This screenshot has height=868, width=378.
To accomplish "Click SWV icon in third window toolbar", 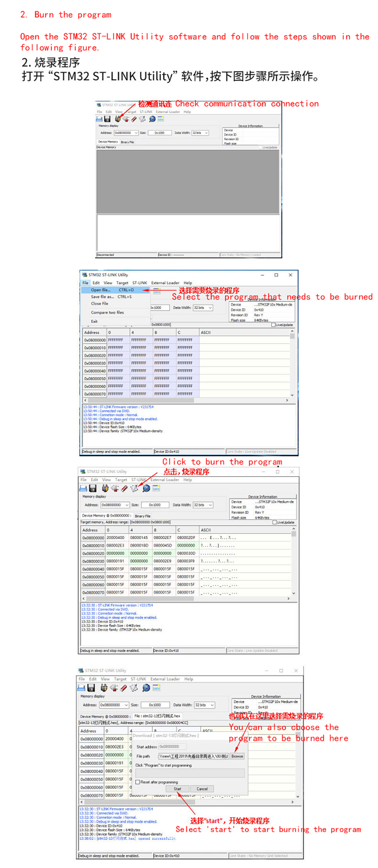I will [x=156, y=488].
